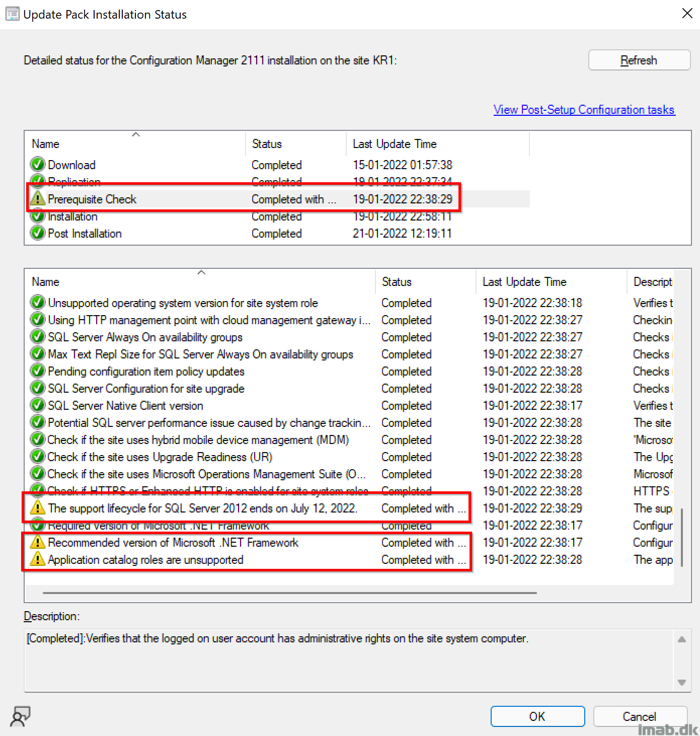Click the green check icon beside Post Installation

coord(38,233)
